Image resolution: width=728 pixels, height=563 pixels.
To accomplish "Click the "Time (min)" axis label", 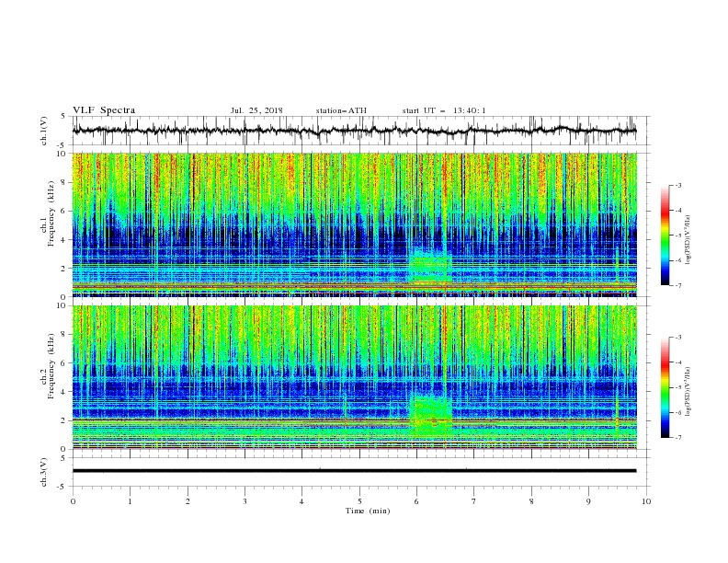I will (x=368, y=511).
